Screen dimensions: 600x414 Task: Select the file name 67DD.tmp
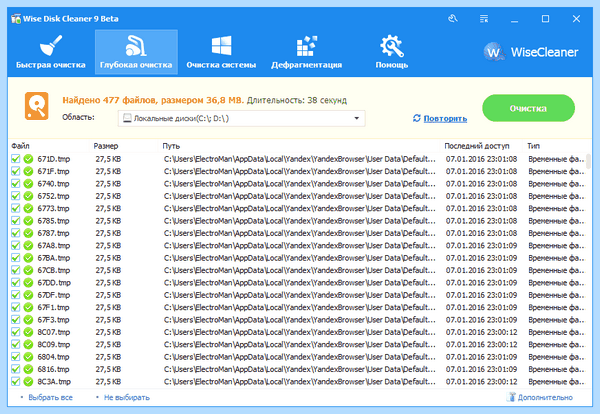[x=54, y=283]
